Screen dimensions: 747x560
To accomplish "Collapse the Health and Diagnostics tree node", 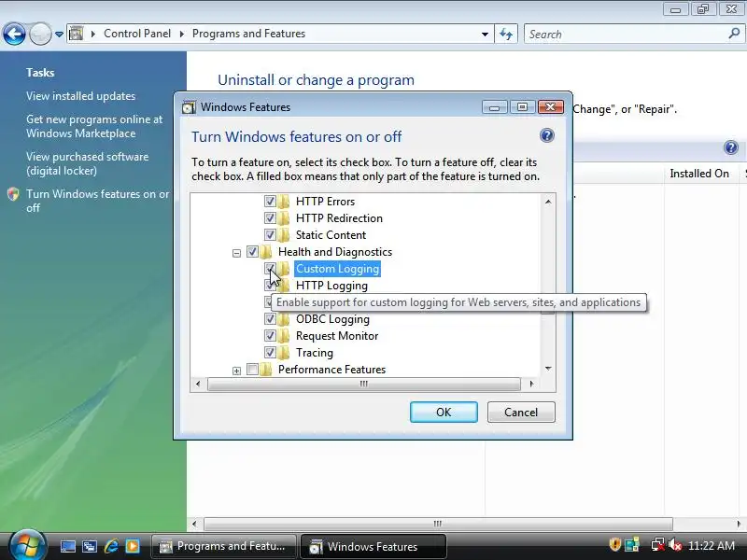I will pos(236,253).
